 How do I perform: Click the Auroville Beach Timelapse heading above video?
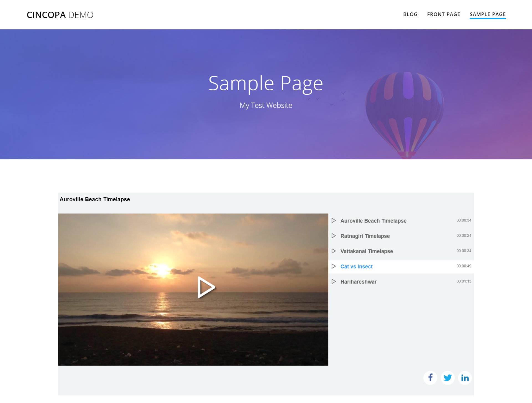(95, 199)
